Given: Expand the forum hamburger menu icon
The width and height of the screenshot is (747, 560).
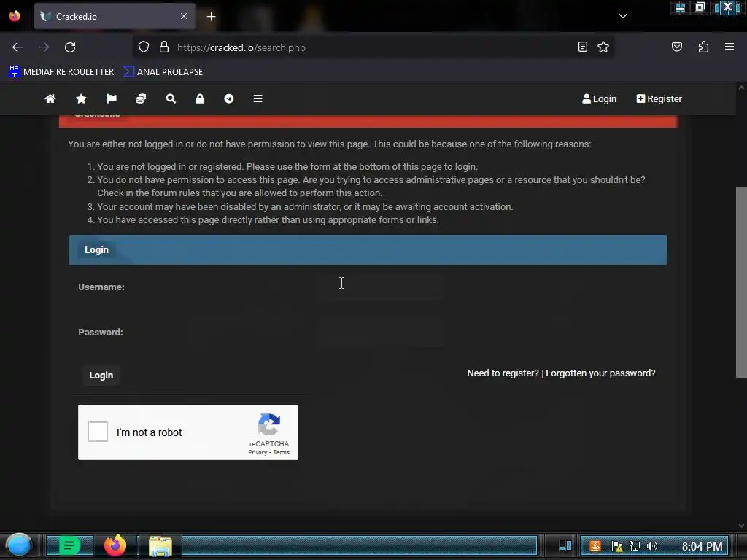Looking at the screenshot, I should pyautogui.click(x=258, y=98).
